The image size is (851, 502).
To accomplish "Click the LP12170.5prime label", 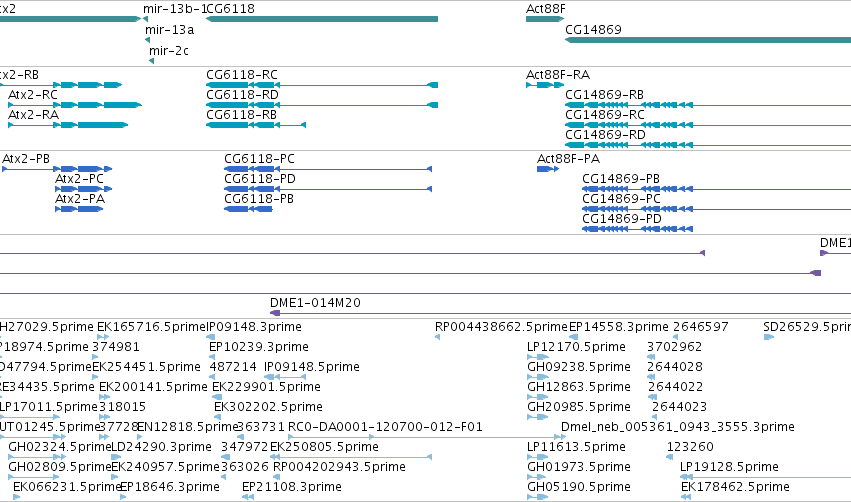I will coord(576,347).
